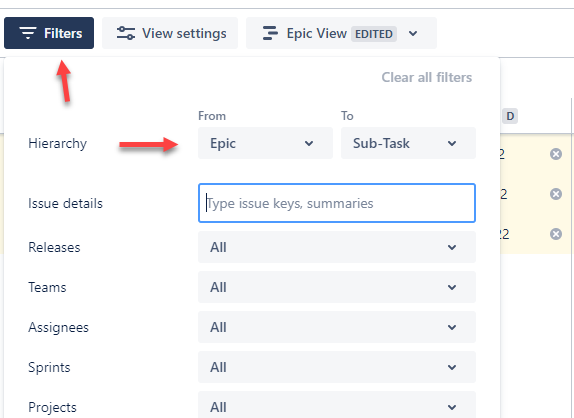The width and height of the screenshot is (574, 418).
Task: Focus the Issue details search field
Action: [337, 203]
